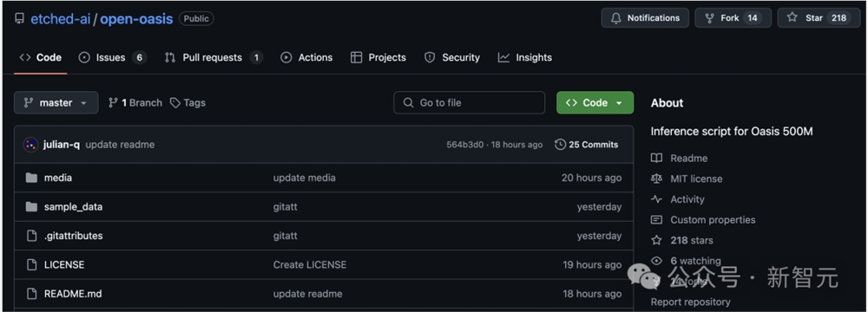The width and height of the screenshot is (868, 312).
Task: Open julian-q author profile link
Action: click(62, 145)
